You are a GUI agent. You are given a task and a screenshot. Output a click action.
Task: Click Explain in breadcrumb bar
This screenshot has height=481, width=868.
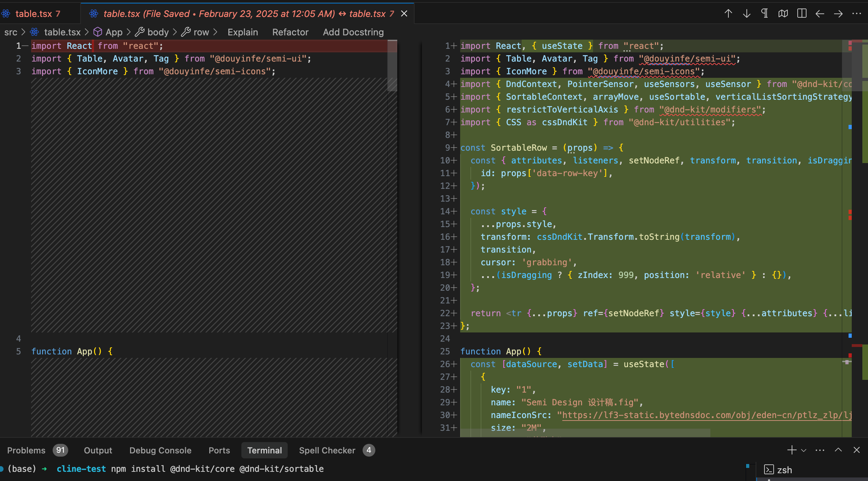point(242,32)
